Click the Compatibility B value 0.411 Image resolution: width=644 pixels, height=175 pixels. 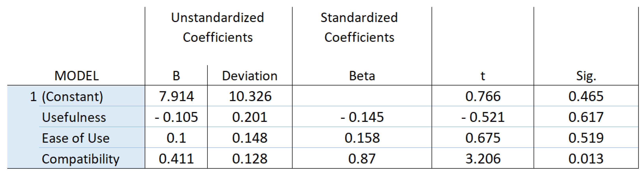pos(176,159)
